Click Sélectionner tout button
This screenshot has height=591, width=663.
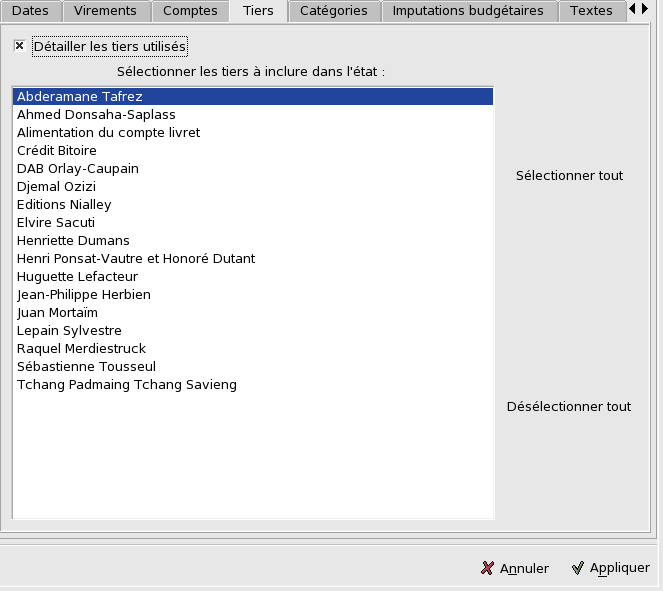point(569,175)
